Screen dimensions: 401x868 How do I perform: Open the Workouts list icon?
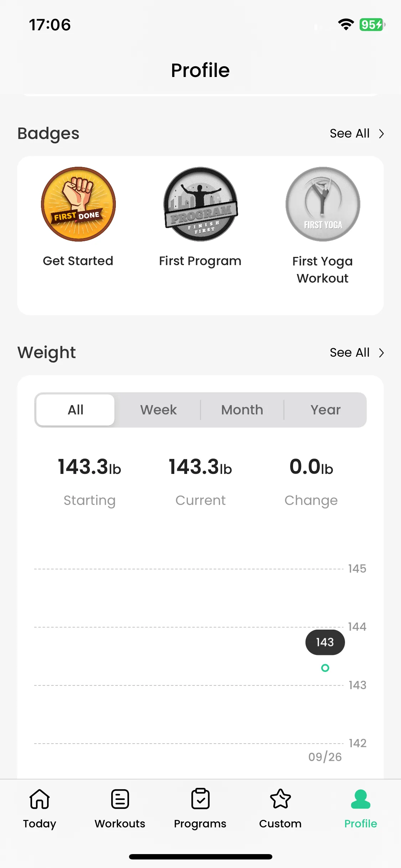pos(120,799)
